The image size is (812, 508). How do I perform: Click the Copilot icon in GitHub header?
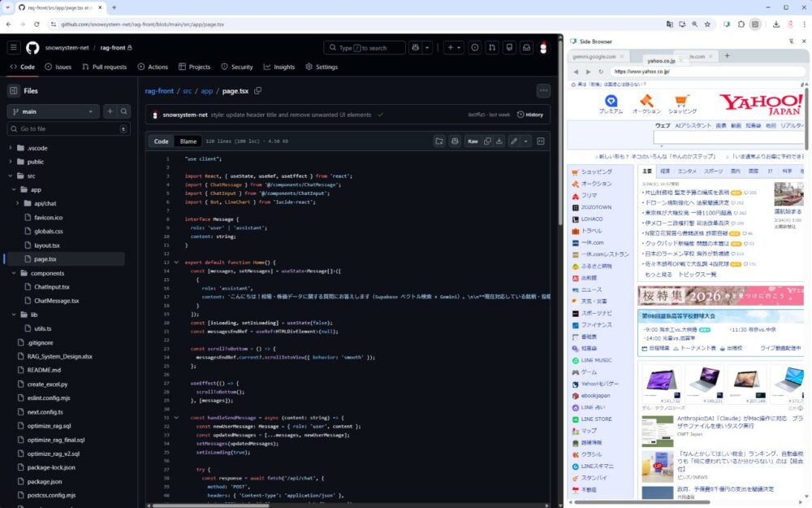416,48
